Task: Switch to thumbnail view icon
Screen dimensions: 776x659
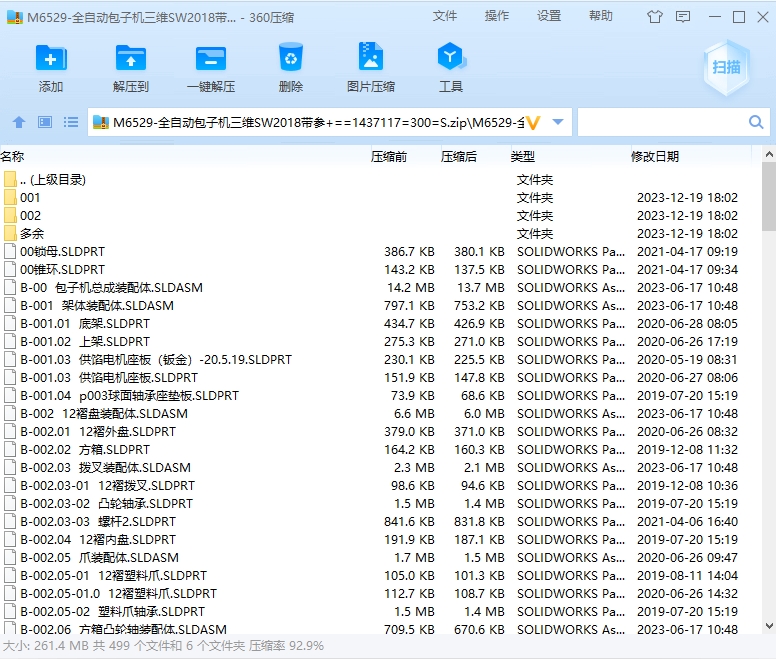Action: point(45,122)
